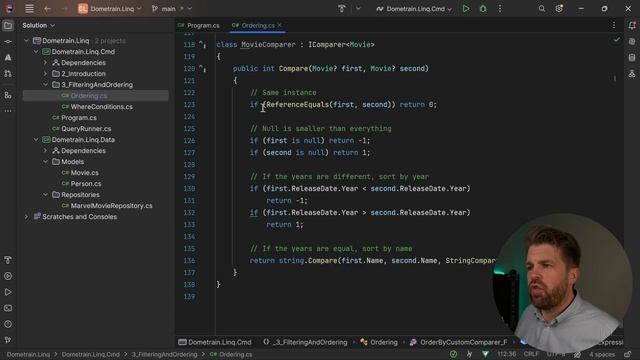Open Movie.cs file
This screenshot has height=360, width=640.
(84, 173)
